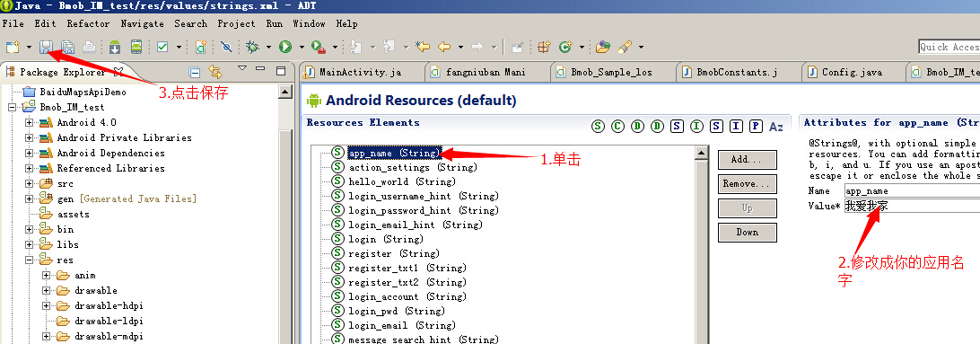Click the resource list scrollbar up arrow
The width and height of the screenshot is (980, 344).
701,153
